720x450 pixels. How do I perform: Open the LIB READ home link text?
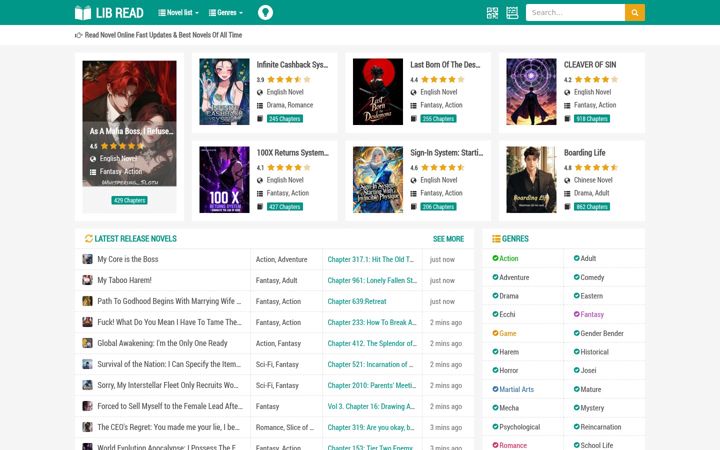click(119, 13)
